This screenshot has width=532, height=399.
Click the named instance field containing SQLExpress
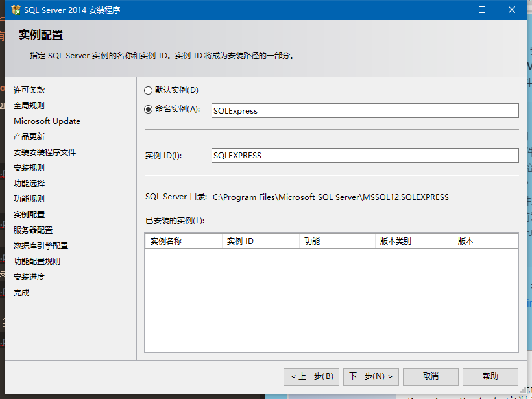(365, 110)
